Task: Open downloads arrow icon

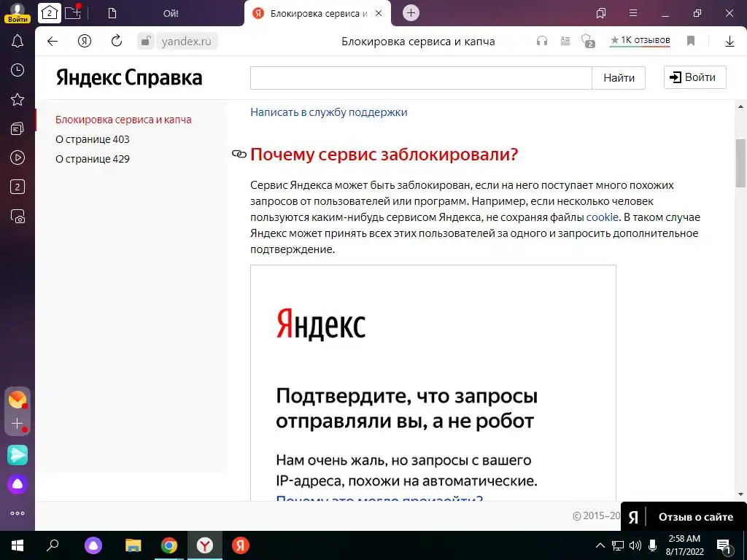Action: [729, 42]
